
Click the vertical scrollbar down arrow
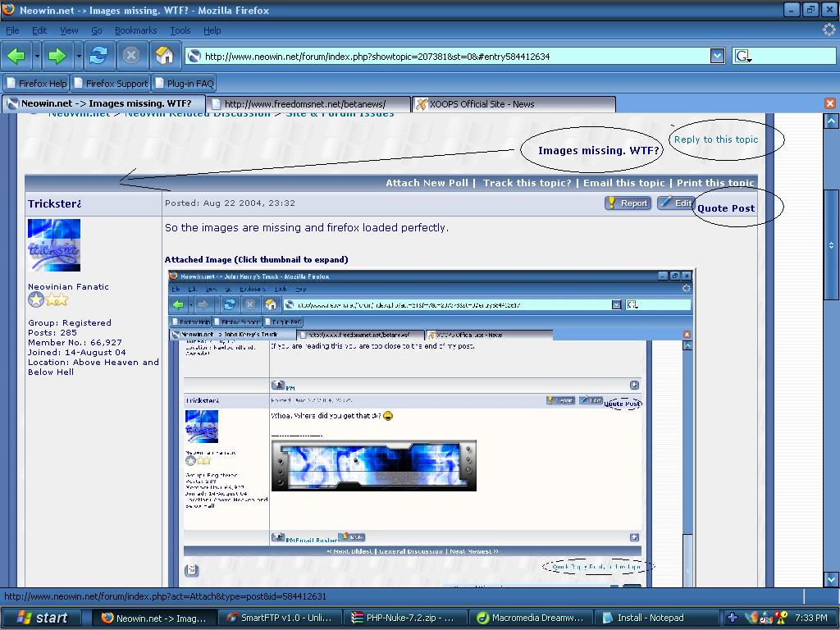831,578
